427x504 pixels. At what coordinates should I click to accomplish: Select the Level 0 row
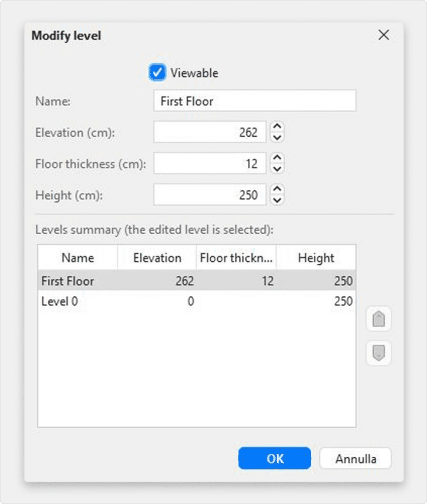[197, 301]
